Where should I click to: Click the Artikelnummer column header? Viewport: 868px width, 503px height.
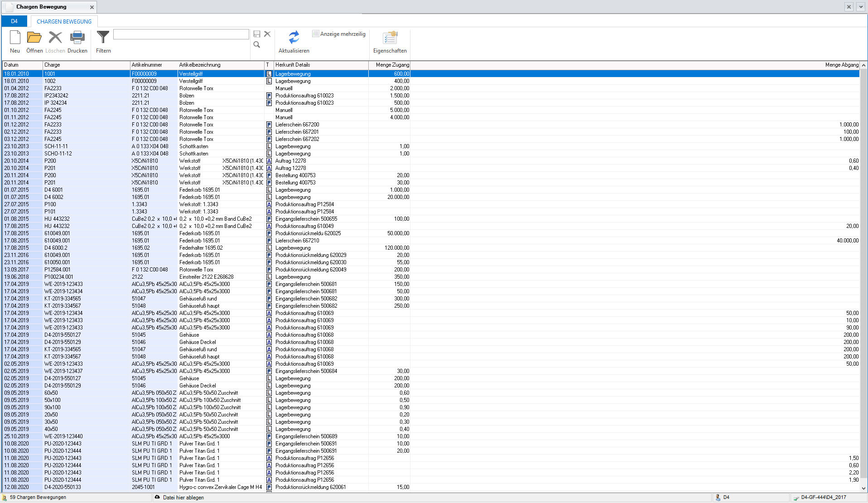153,65
